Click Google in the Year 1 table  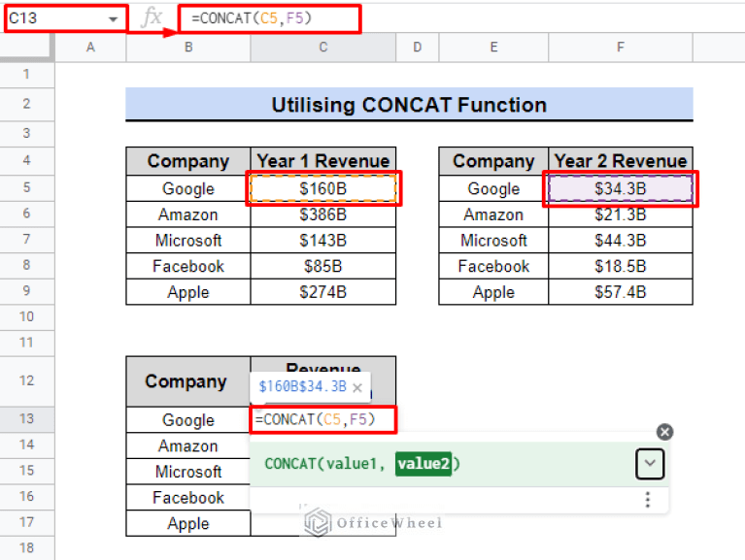pyautogui.click(x=188, y=188)
